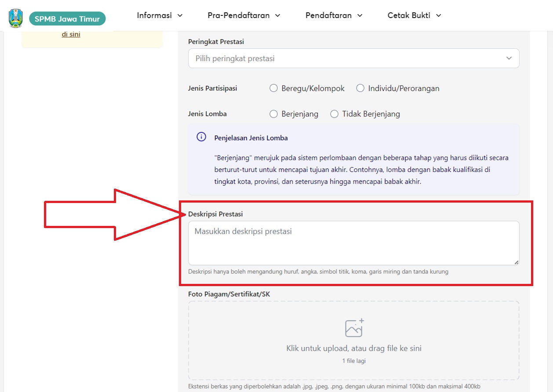Open the Peringkat Prestasi dropdown
The width and height of the screenshot is (553, 392).
[354, 58]
